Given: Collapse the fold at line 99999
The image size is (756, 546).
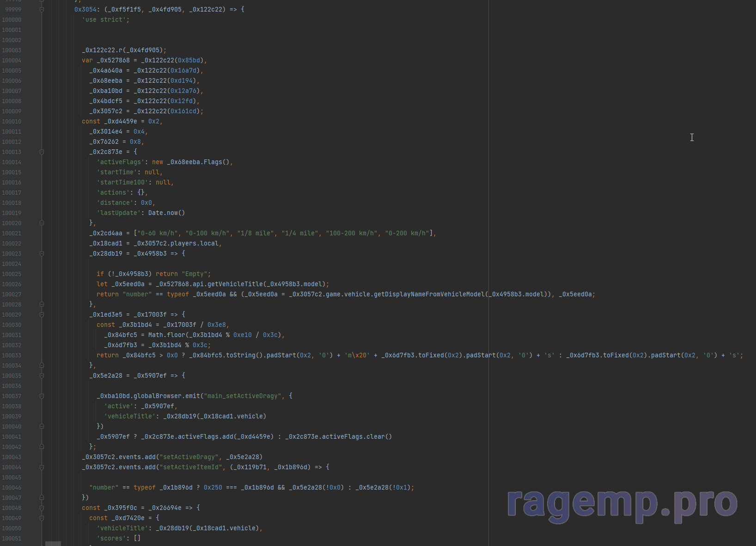Looking at the screenshot, I should point(42,9).
